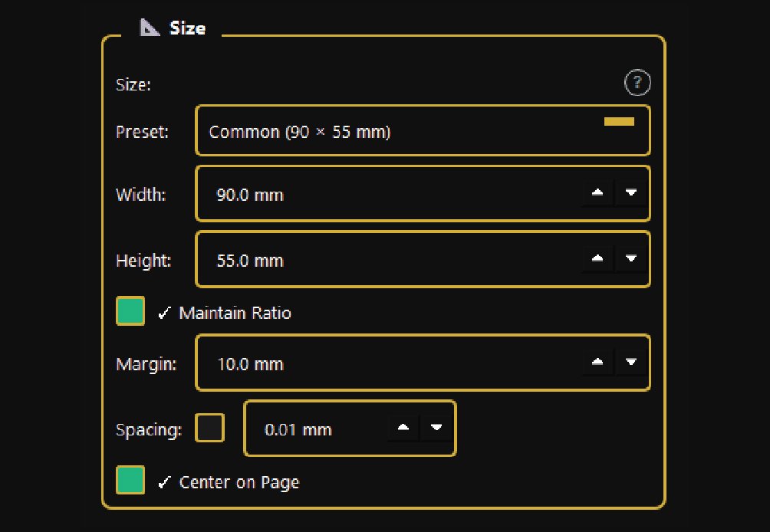Toggle the Center on Page checkbox
The width and height of the screenshot is (770, 532).
pos(130,481)
